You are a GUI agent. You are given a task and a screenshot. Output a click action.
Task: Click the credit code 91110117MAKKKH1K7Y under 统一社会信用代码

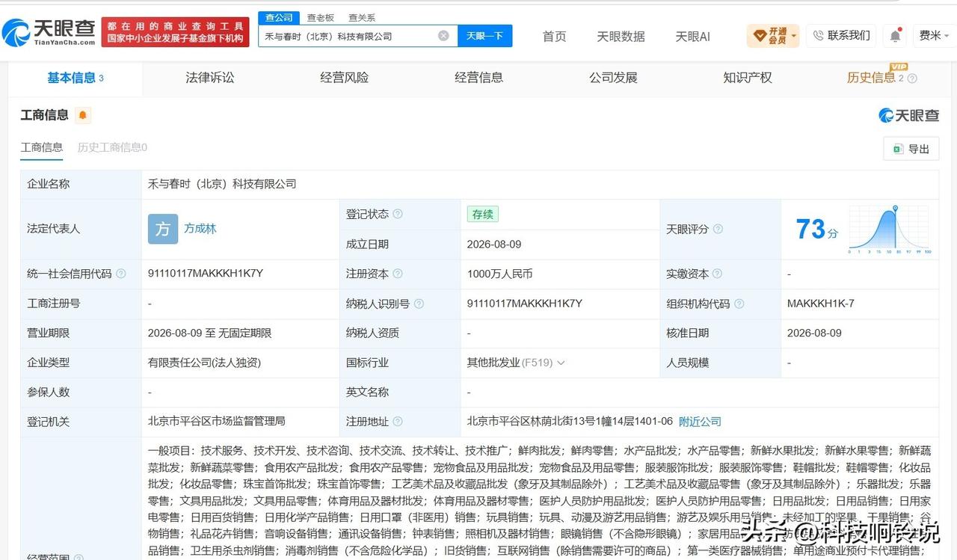point(206,274)
